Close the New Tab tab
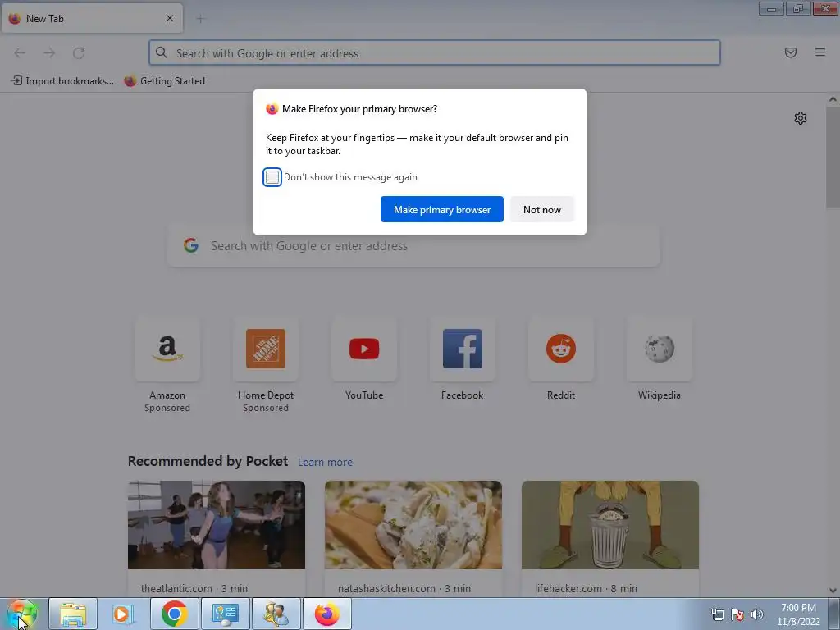 click(170, 18)
